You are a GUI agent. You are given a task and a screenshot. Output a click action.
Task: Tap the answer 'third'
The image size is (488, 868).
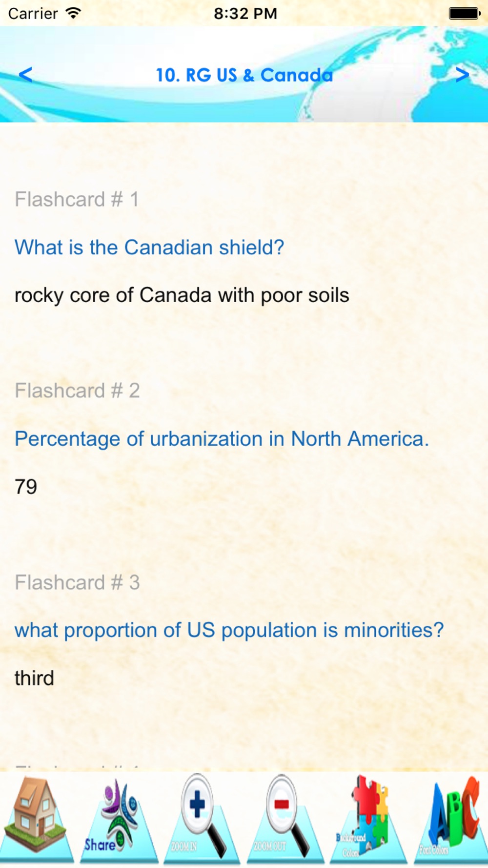click(34, 678)
